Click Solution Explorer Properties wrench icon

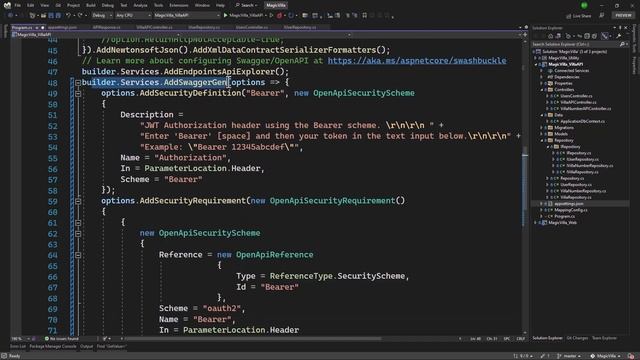coord(619,36)
